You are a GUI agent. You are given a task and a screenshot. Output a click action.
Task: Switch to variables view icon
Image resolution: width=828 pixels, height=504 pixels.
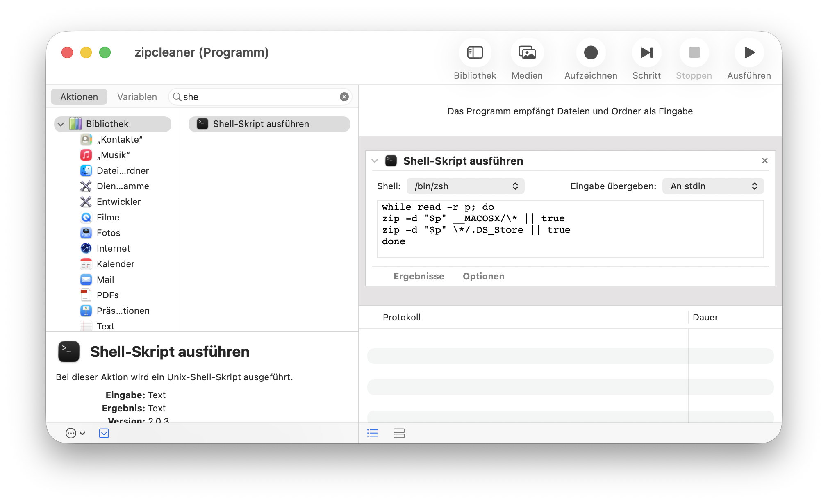[399, 433]
